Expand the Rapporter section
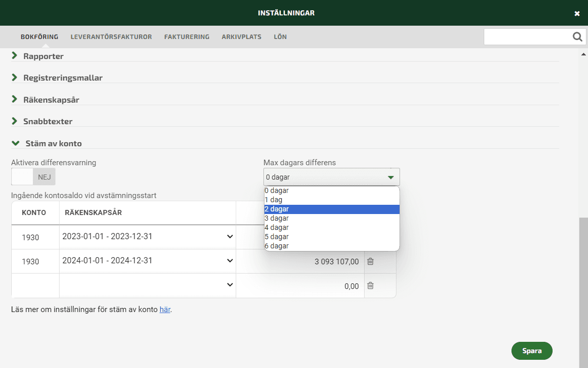The image size is (588, 368). 43,56
